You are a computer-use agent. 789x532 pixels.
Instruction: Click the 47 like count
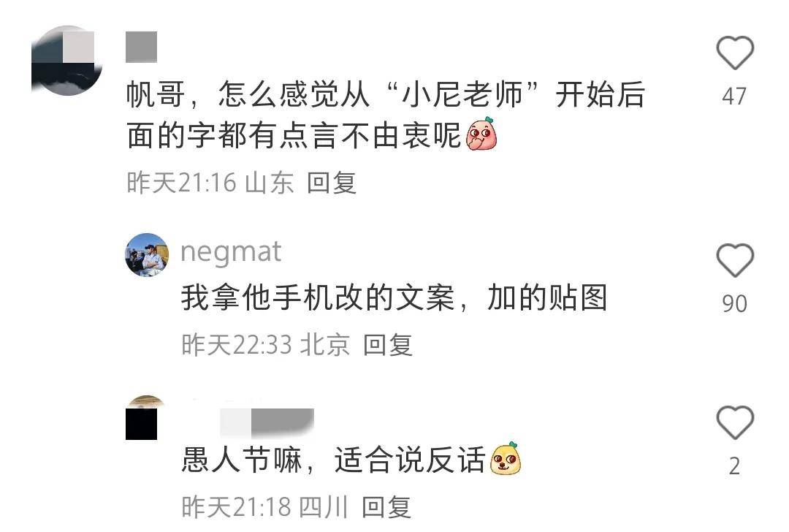(x=734, y=96)
